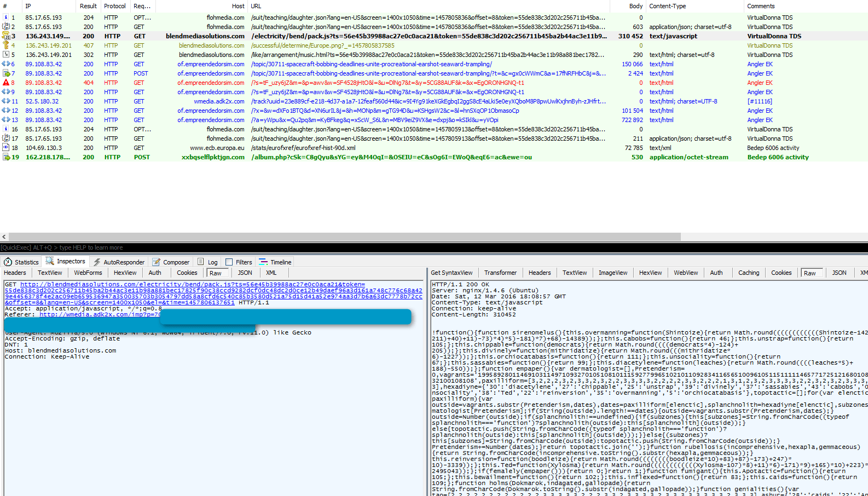Select the response Raw tab
This screenshot has height=496, width=868.
(810, 273)
